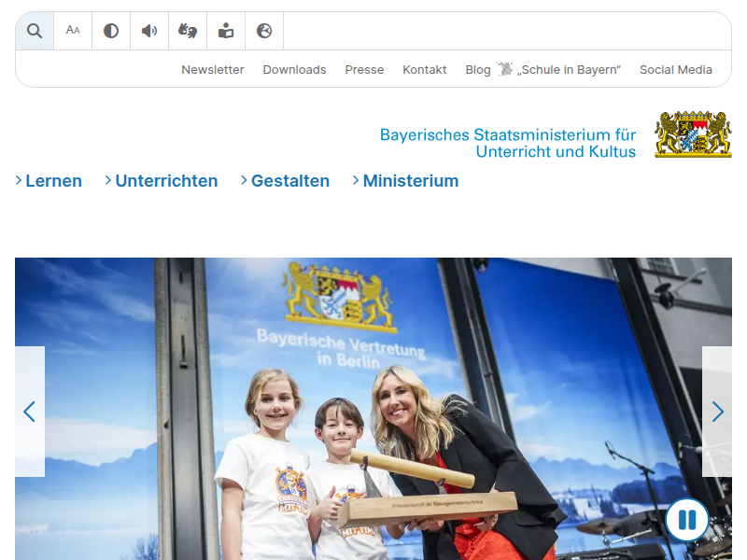Activate the read aloud speaker icon

[x=149, y=31]
